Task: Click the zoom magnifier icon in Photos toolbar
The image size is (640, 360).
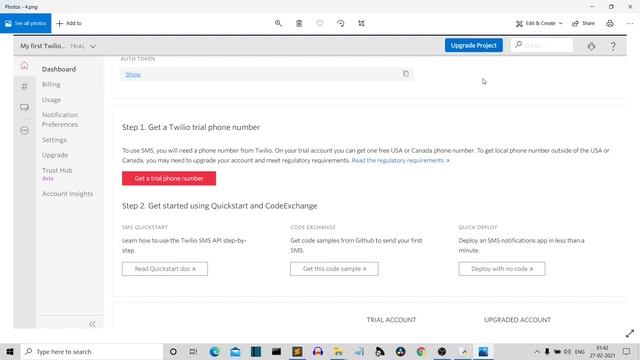Action: (x=278, y=23)
